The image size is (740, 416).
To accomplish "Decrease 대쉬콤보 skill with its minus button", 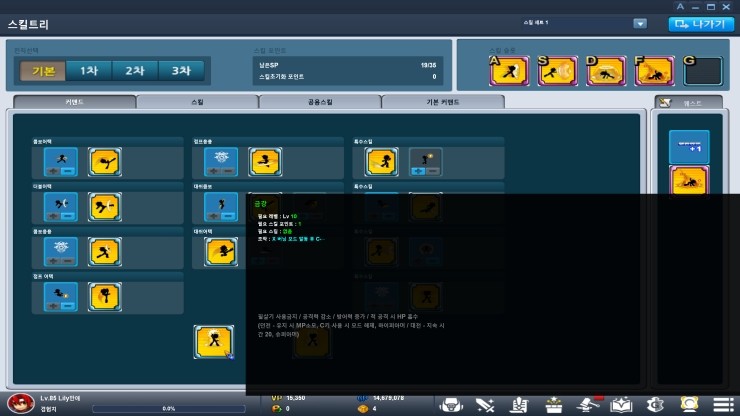I will (228, 216).
